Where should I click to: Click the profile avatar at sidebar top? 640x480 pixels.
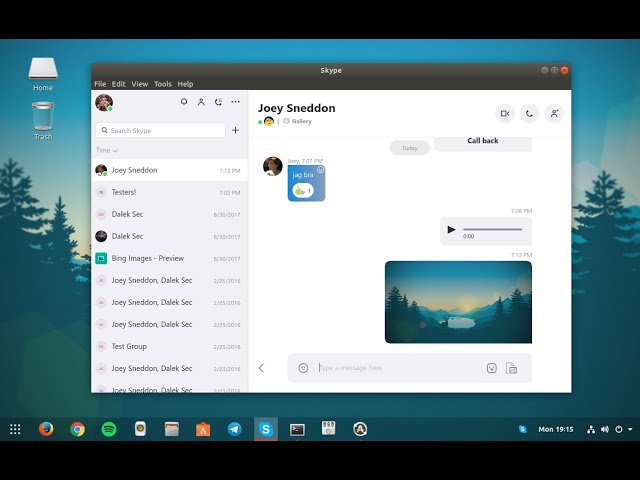(x=104, y=102)
